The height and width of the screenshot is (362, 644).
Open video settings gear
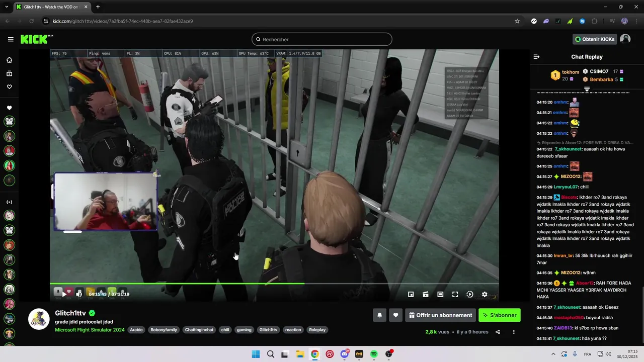(x=485, y=295)
